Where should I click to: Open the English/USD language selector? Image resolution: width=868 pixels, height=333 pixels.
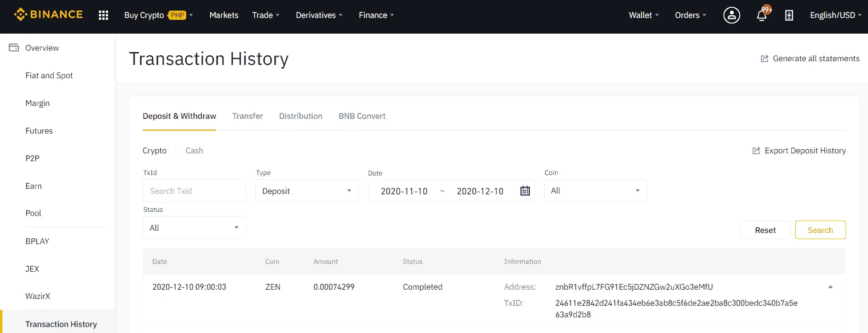836,15
